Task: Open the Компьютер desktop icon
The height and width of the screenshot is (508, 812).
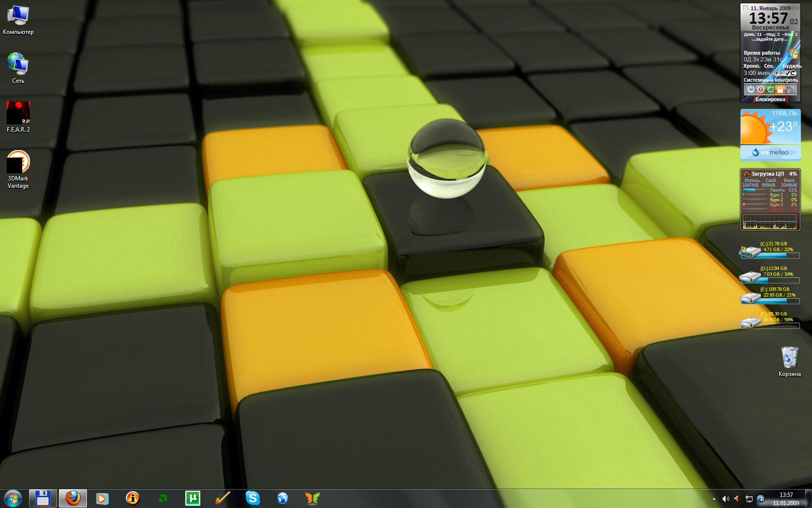Action: [18, 16]
